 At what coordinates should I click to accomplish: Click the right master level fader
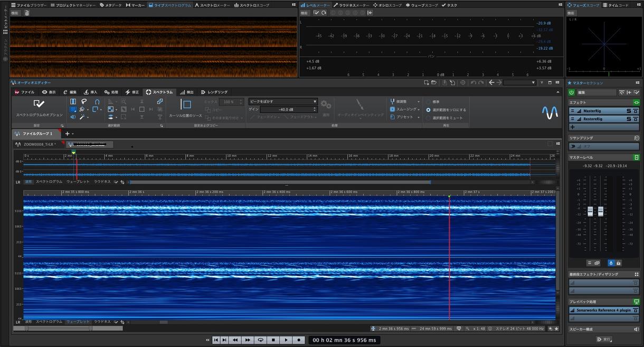[x=600, y=211]
